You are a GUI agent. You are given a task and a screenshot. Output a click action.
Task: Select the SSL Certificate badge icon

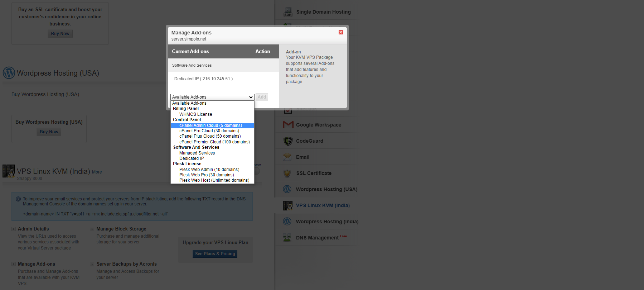(287, 173)
